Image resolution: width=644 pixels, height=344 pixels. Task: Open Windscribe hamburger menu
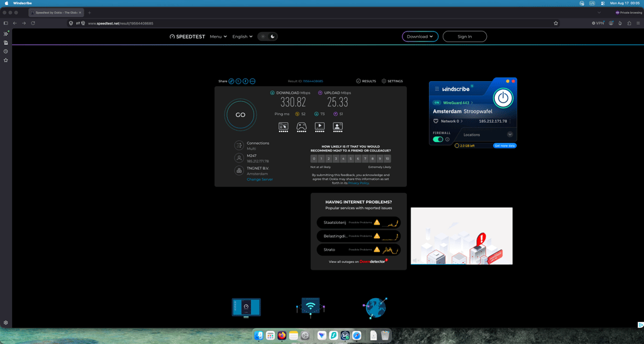[437, 89]
